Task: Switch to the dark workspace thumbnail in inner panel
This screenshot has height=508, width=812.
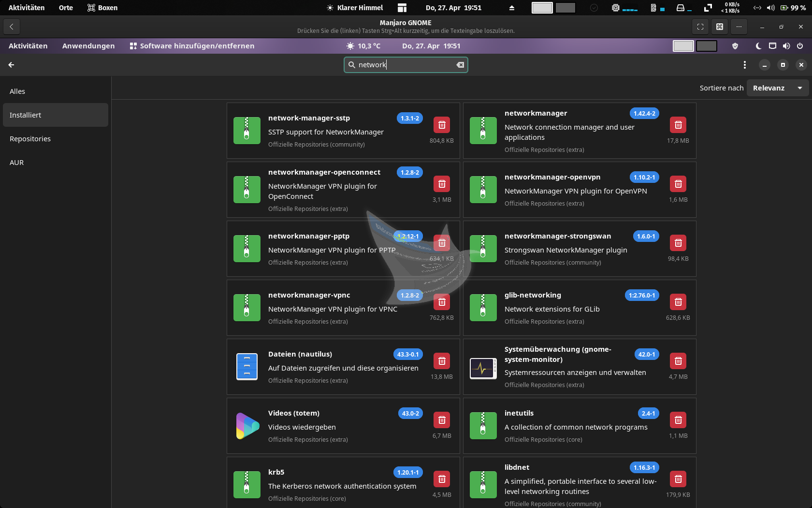Action: coord(706,46)
